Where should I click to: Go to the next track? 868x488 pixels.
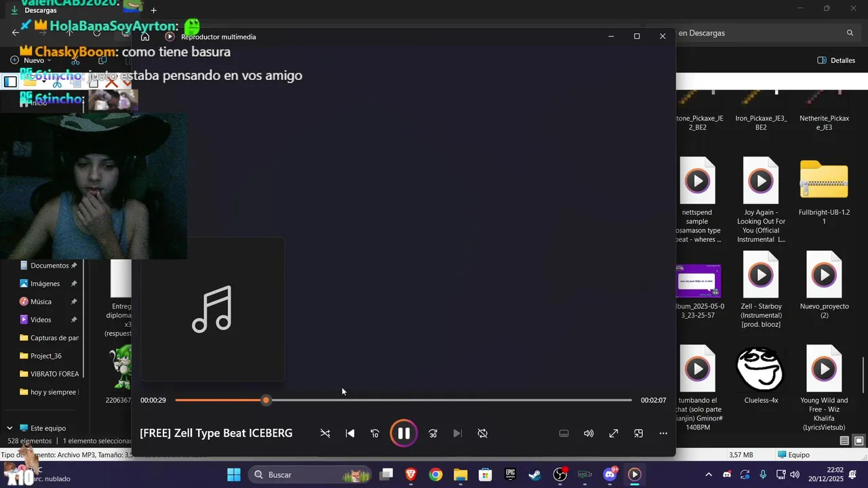pos(458,433)
